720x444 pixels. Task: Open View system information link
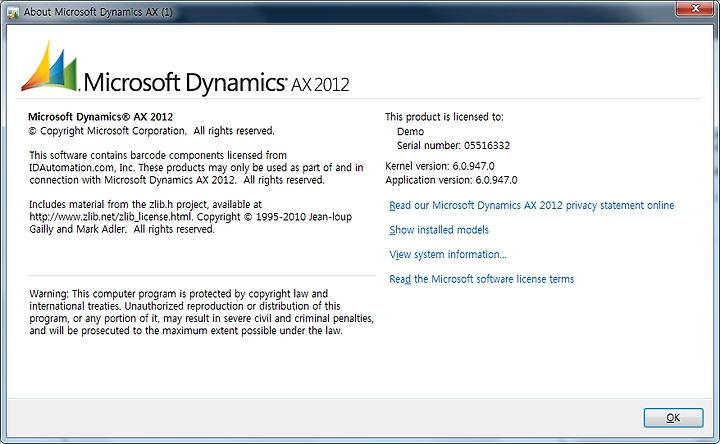448,254
